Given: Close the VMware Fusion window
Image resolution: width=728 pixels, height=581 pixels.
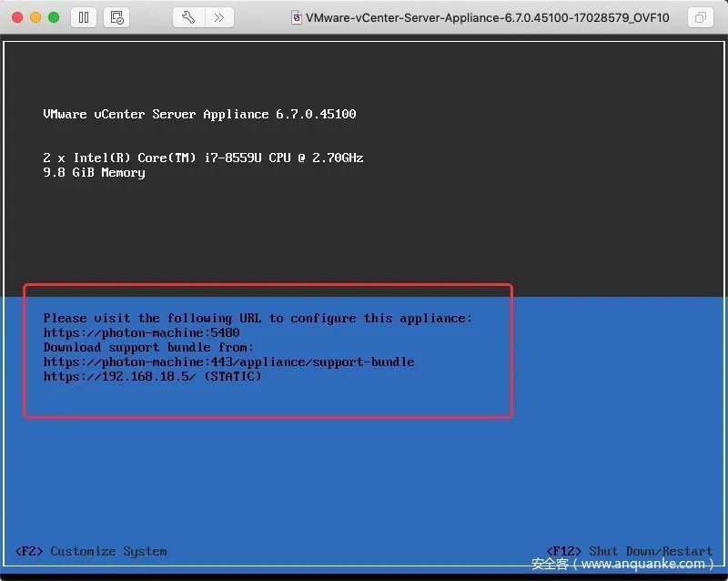Looking at the screenshot, I should click(17, 17).
